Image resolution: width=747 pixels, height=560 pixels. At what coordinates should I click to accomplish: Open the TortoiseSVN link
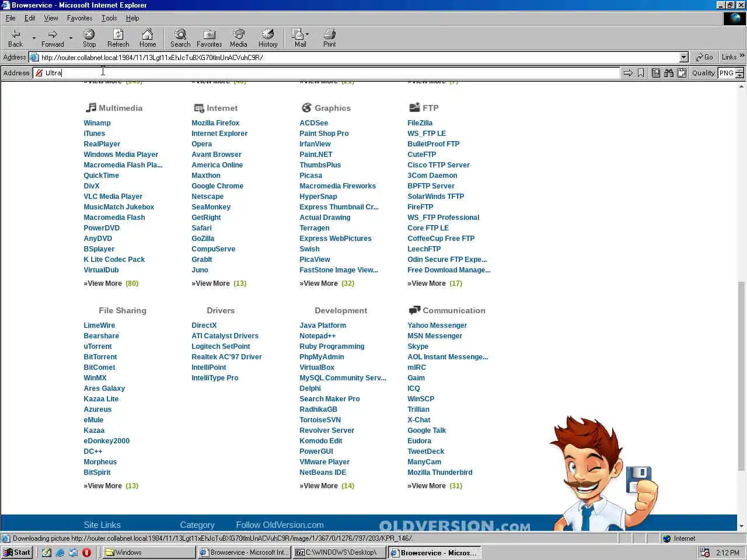[x=320, y=420]
